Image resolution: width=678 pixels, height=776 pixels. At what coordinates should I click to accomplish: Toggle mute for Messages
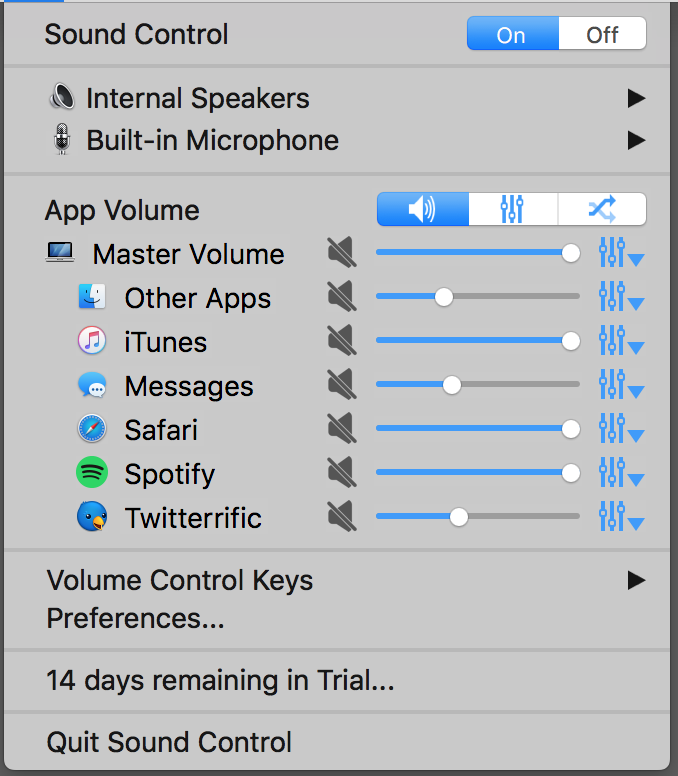coord(342,384)
